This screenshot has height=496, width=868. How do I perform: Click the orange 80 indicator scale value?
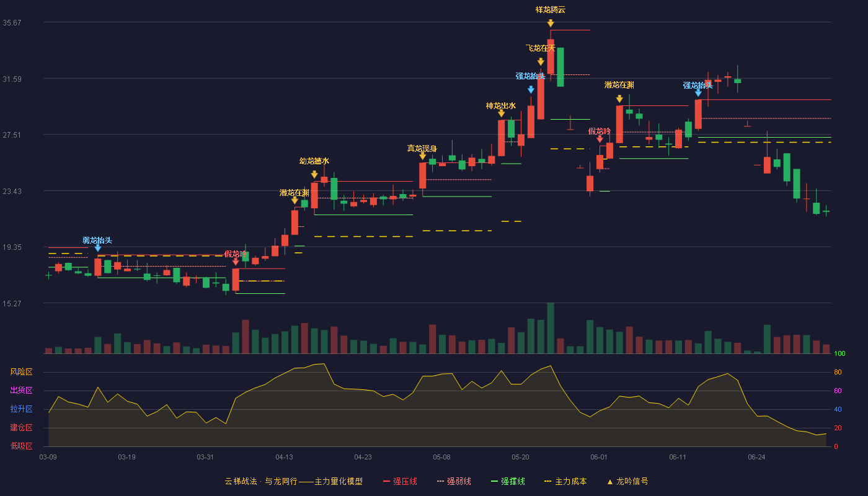click(838, 373)
